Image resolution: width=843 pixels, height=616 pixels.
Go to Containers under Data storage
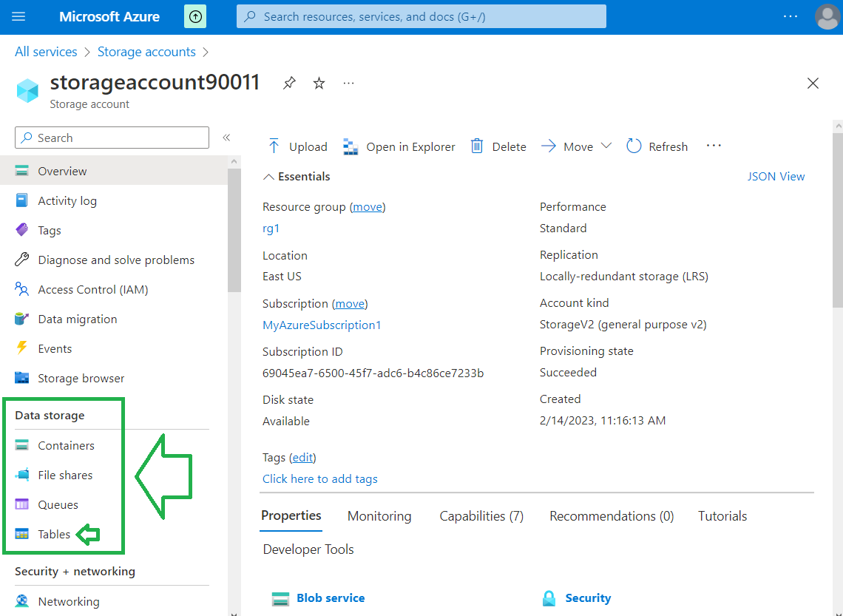point(66,445)
